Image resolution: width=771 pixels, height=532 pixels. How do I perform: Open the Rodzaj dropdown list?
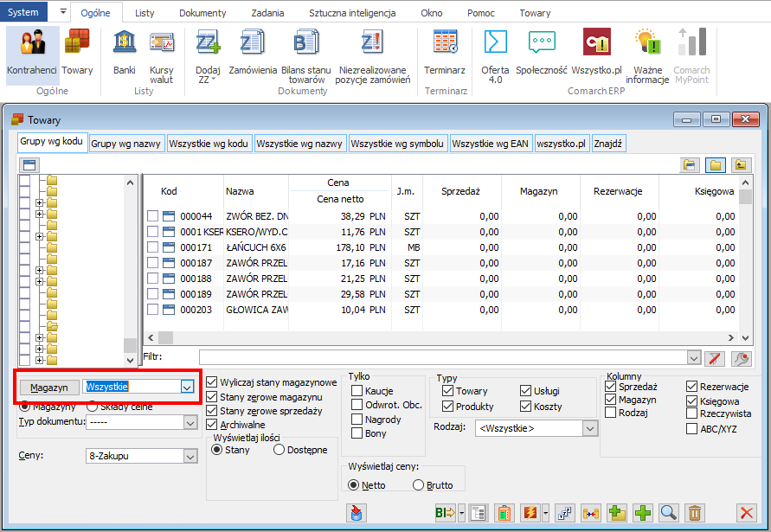(590, 428)
